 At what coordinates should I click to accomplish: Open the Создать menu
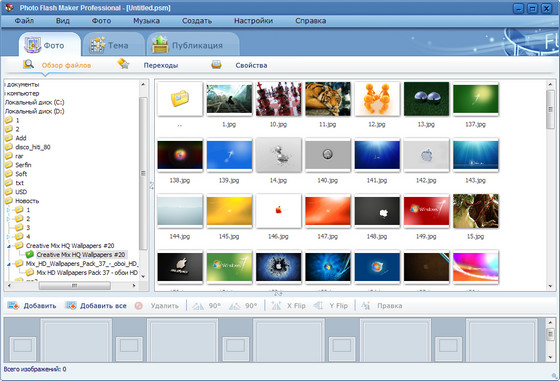197,21
